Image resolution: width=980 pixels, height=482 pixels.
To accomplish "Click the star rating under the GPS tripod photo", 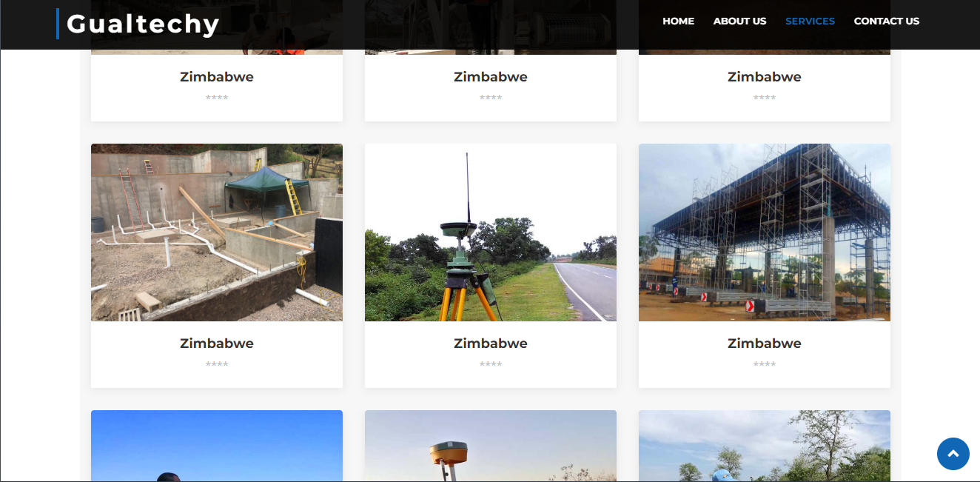I will [491, 364].
